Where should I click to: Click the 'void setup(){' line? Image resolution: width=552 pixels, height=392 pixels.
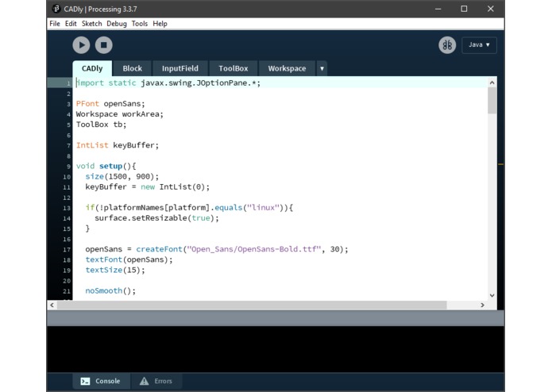click(x=106, y=166)
